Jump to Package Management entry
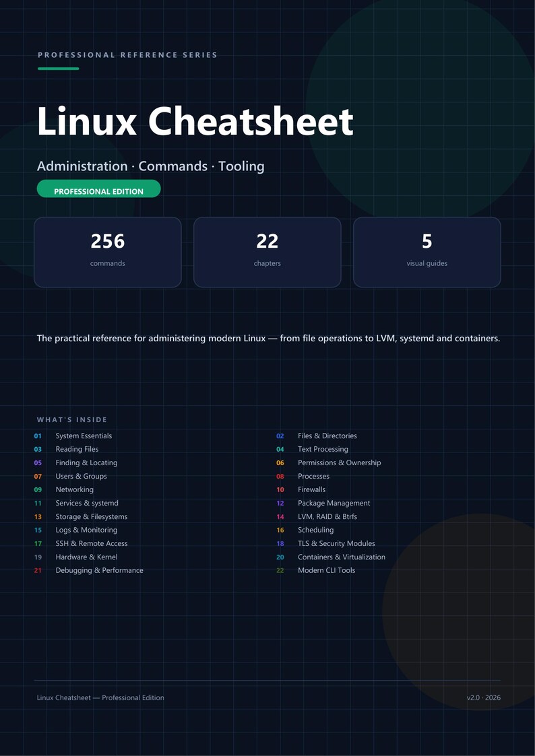 tap(334, 503)
